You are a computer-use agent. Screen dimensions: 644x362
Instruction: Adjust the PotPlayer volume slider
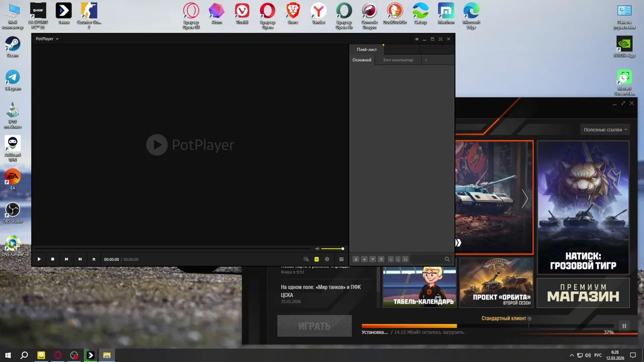tap(333, 249)
